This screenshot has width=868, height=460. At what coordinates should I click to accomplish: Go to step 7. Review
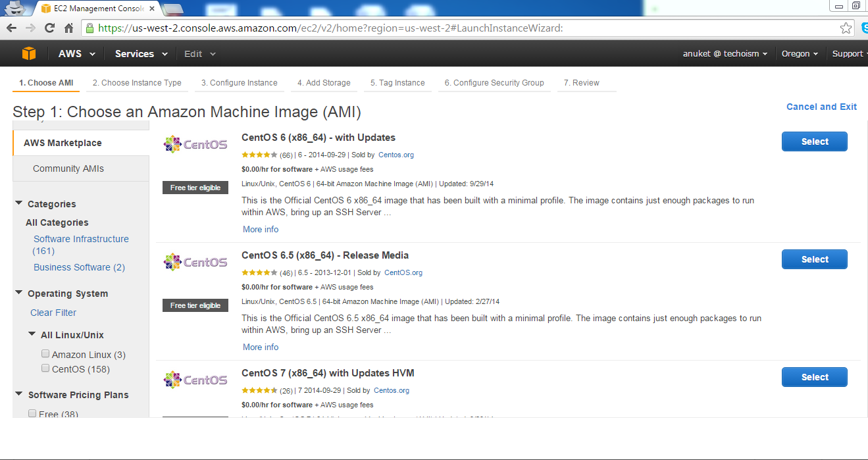(582, 83)
